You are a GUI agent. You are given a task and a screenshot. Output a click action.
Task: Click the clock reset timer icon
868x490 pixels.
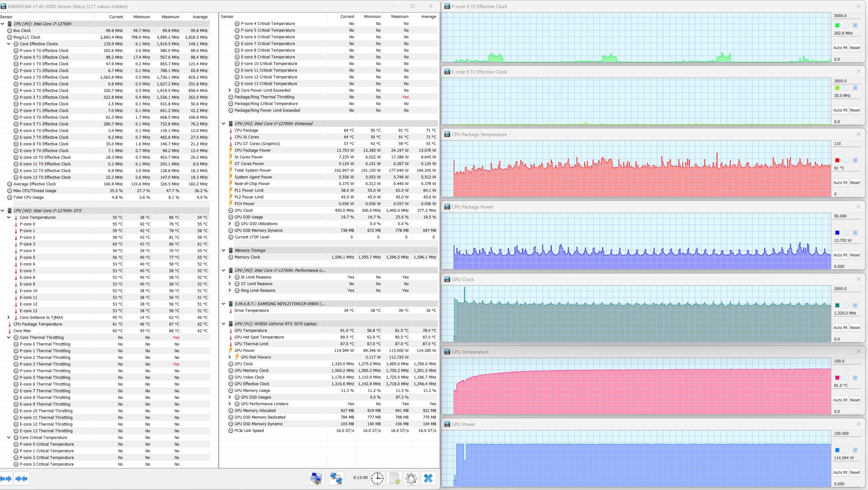tap(377, 478)
